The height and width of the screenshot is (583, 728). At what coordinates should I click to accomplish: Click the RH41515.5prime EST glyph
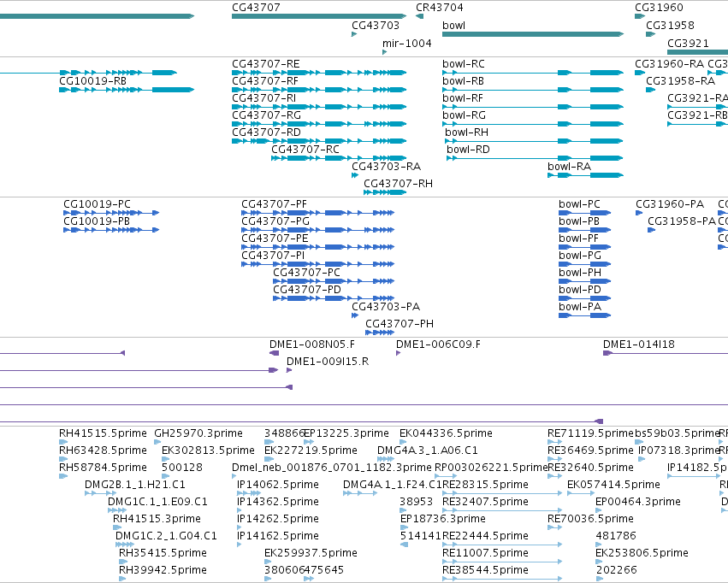(63, 443)
